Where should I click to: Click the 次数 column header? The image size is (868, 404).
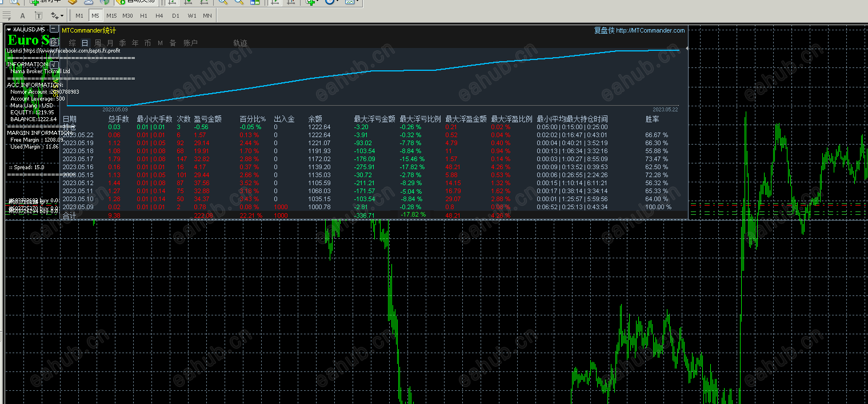(x=183, y=119)
